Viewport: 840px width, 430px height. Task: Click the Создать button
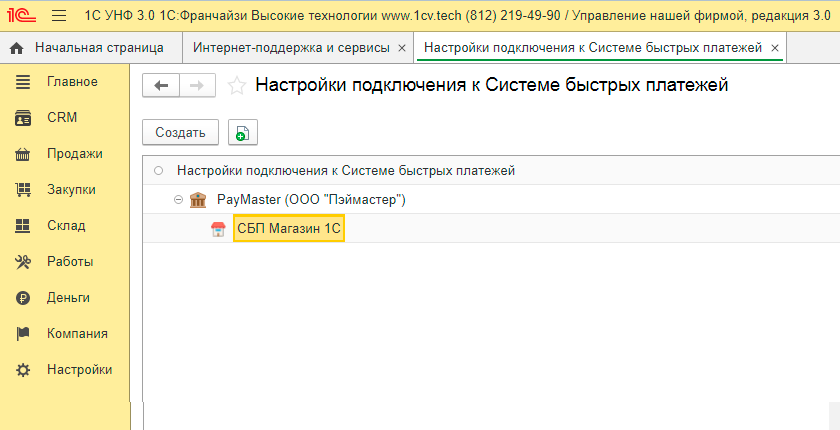[x=181, y=132]
